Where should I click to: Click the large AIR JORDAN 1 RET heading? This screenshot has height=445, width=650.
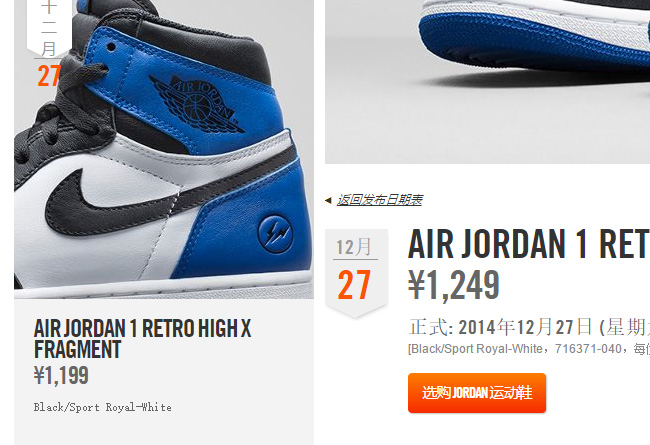click(x=529, y=244)
